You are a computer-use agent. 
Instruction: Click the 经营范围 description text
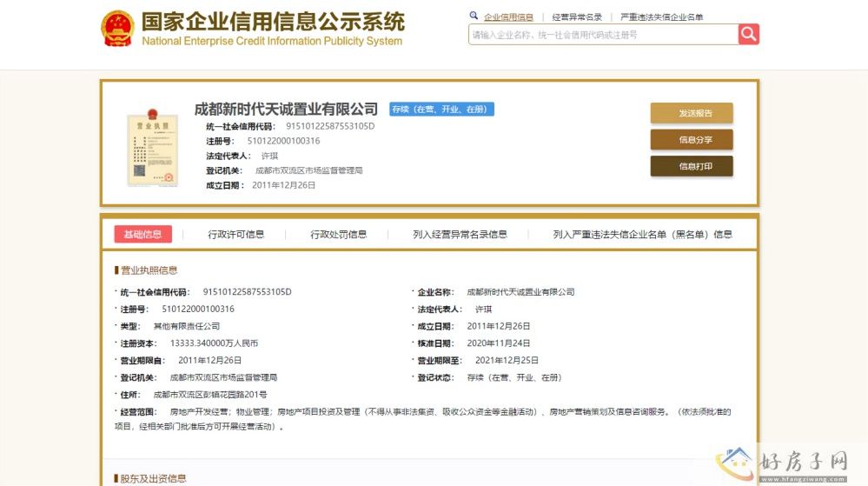(x=422, y=419)
